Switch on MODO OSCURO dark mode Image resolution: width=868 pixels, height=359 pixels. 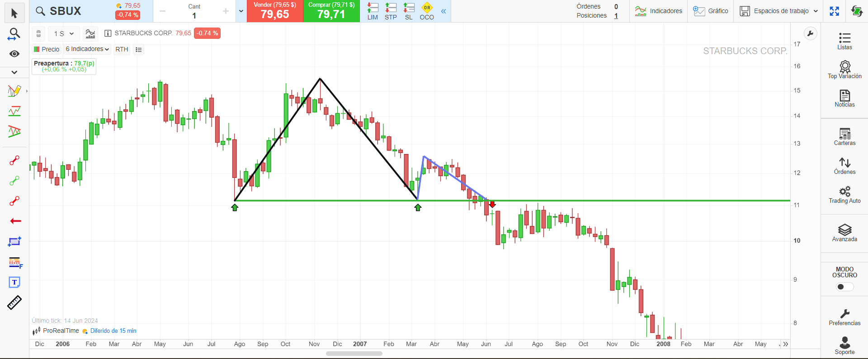tap(844, 287)
